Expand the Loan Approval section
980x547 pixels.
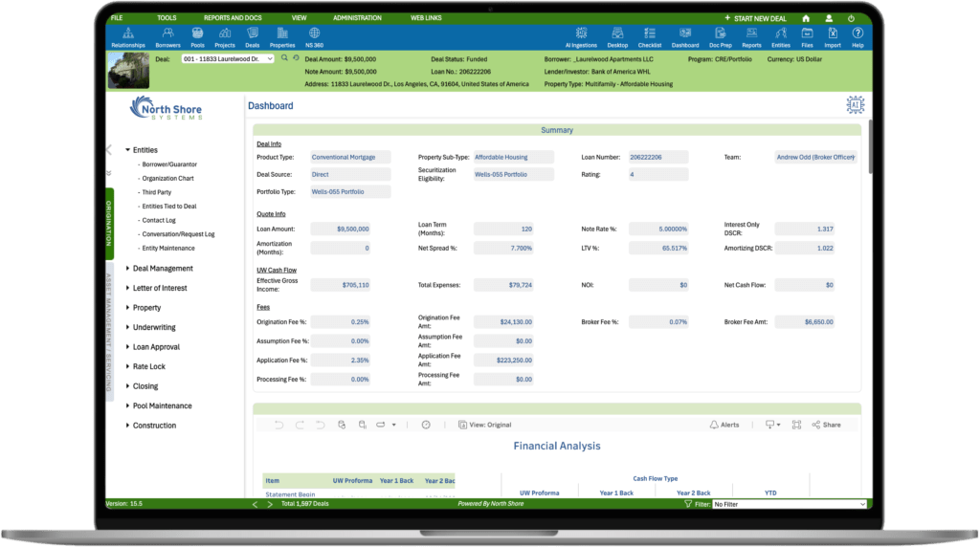click(x=127, y=346)
